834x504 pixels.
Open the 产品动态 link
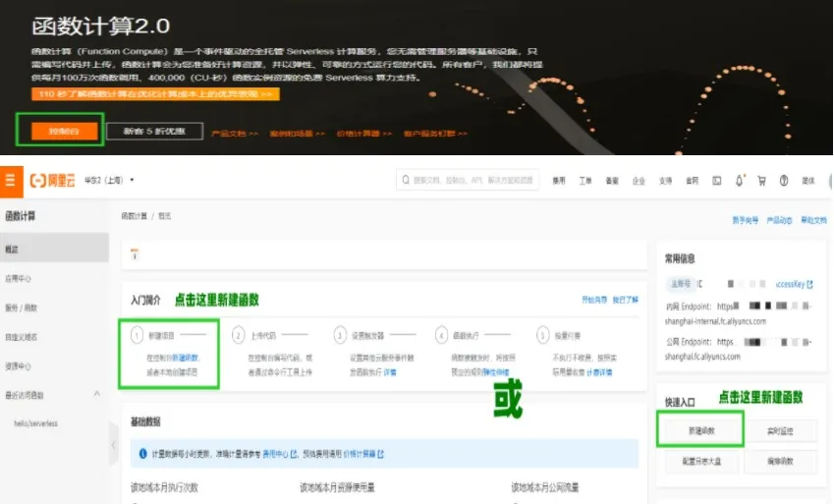[x=779, y=220]
